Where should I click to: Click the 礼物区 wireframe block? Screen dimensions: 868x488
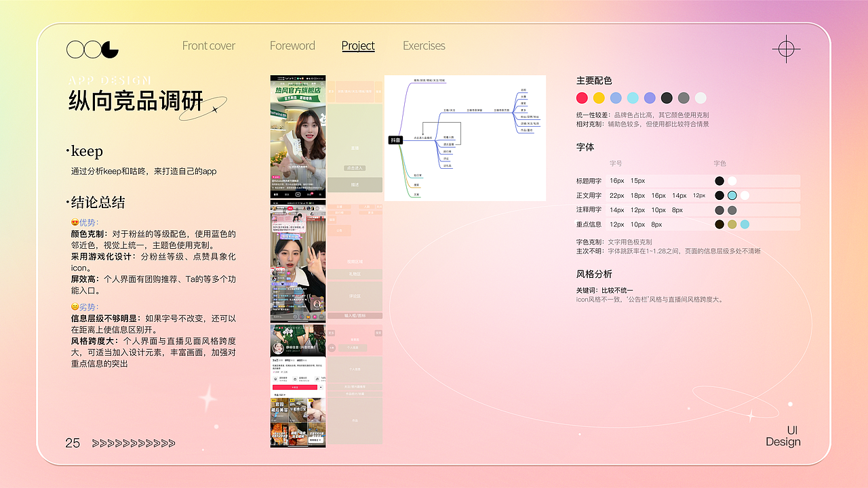pyautogui.click(x=355, y=274)
